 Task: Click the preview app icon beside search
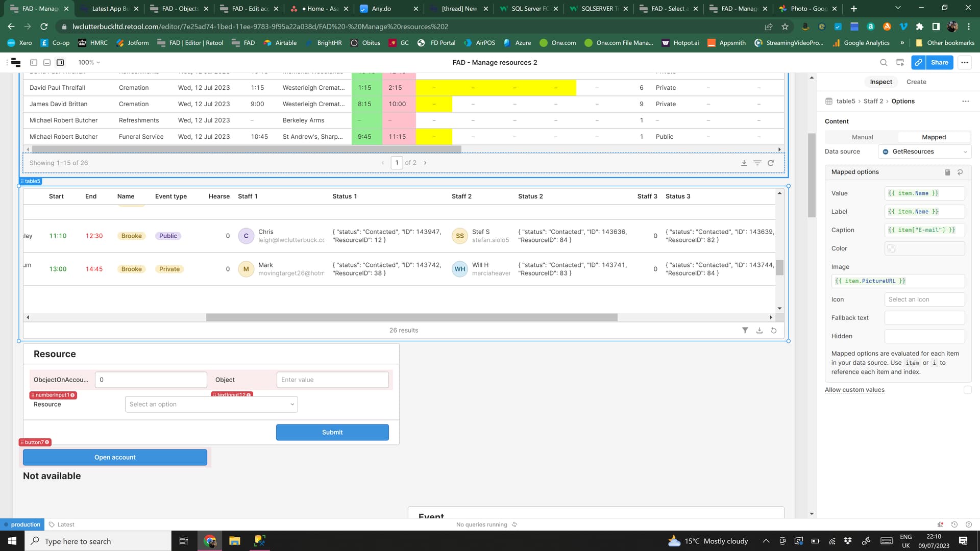coord(900,62)
